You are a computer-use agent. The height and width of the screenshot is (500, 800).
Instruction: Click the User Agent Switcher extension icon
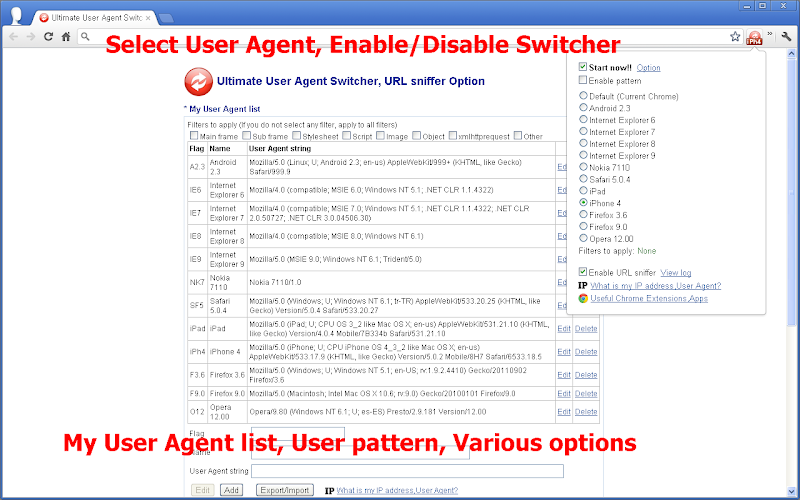(x=754, y=37)
